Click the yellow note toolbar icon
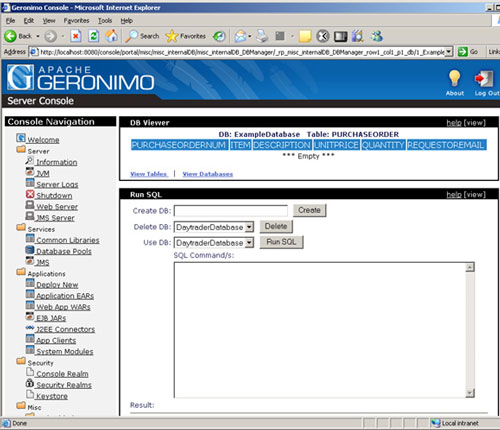The image size is (500, 430). pyautogui.click(x=305, y=36)
